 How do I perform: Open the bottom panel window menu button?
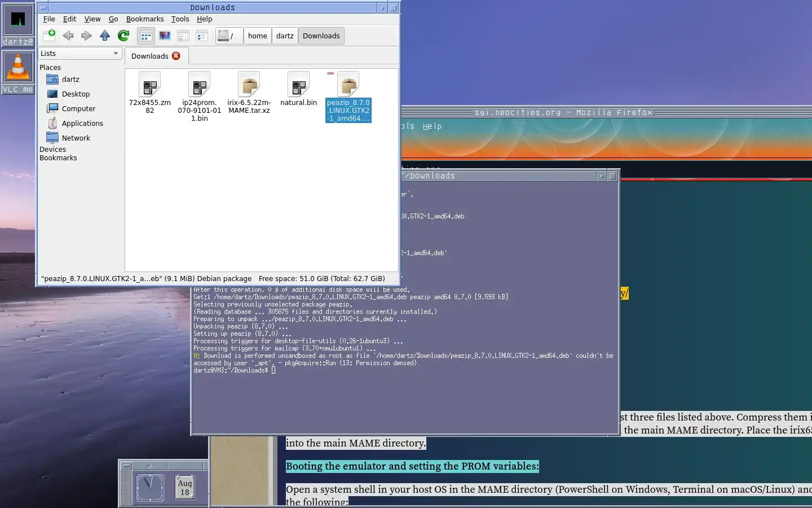tap(127, 466)
